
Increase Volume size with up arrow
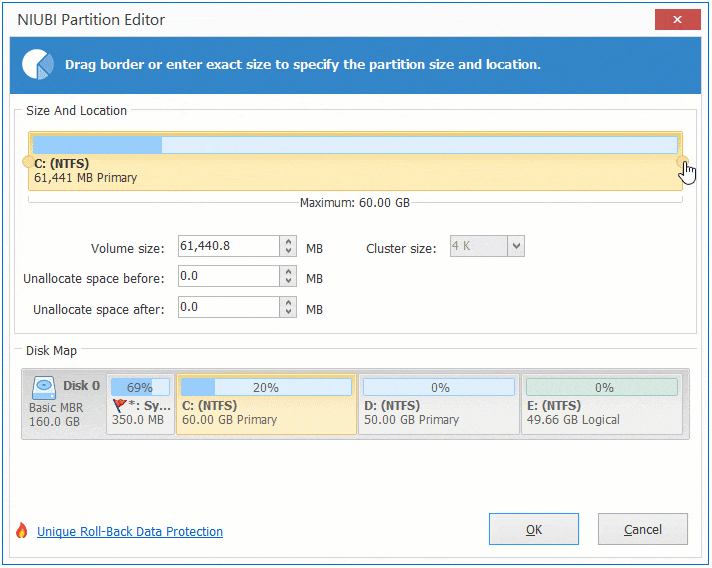tap(289, 242)
